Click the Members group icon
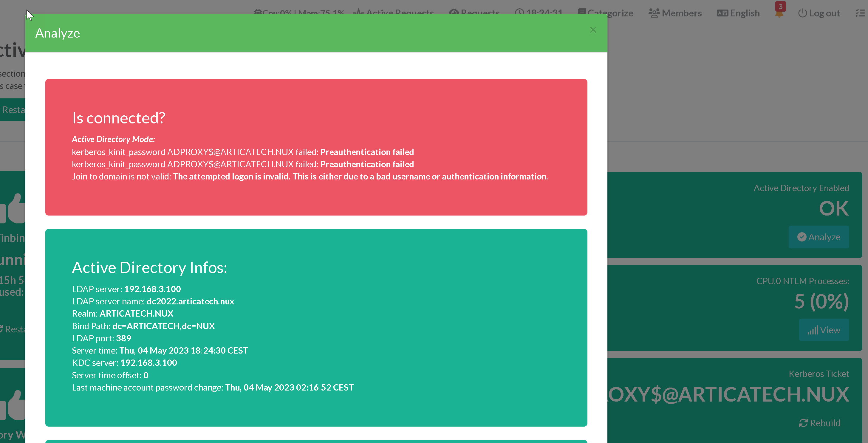 click(x=654, y=13)
